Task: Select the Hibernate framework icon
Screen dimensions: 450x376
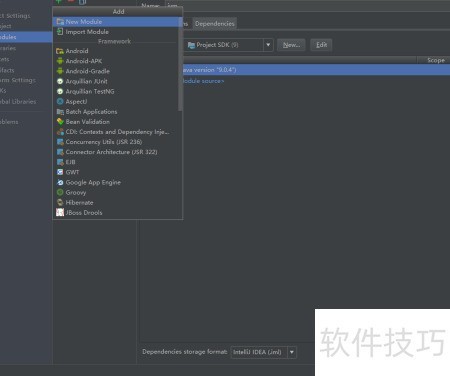Action: pos(60,202)
